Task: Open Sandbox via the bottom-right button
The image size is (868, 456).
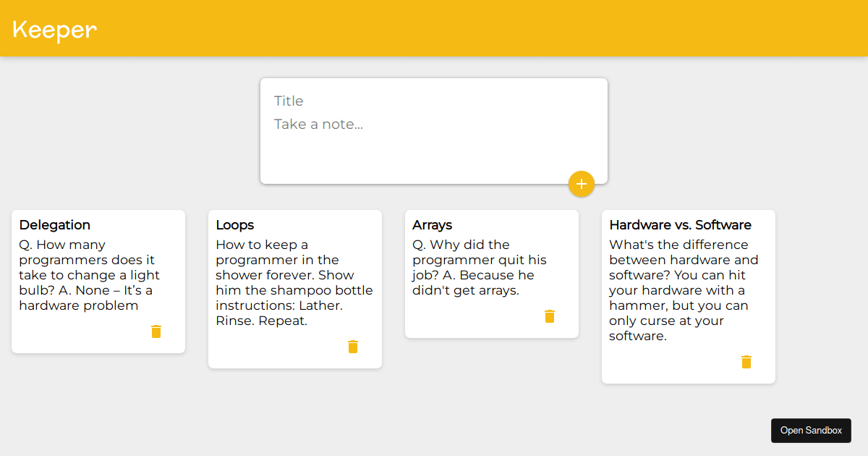Action: 811,430
